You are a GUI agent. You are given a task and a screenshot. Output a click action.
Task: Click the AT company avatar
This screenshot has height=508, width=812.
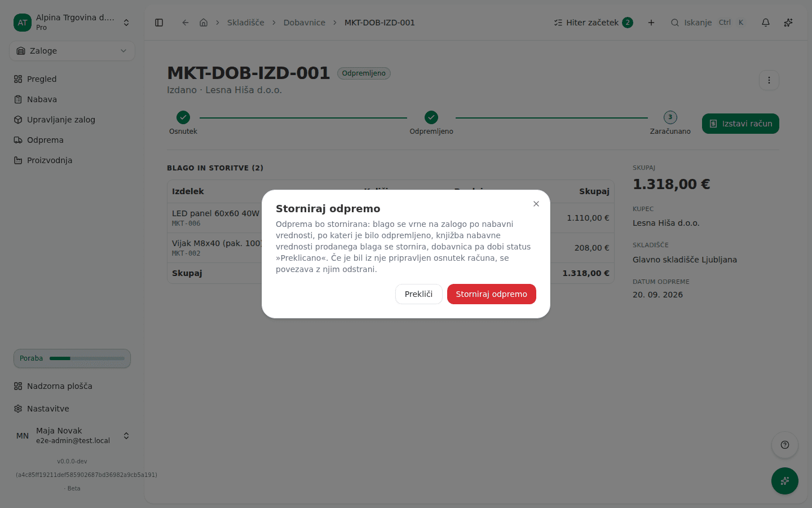23,23
